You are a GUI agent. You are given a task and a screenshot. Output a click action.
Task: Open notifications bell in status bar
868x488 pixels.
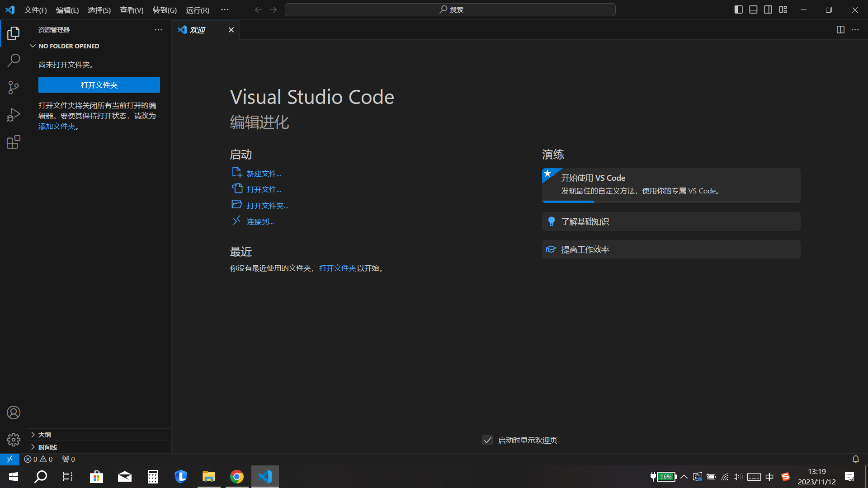point(856,459)
